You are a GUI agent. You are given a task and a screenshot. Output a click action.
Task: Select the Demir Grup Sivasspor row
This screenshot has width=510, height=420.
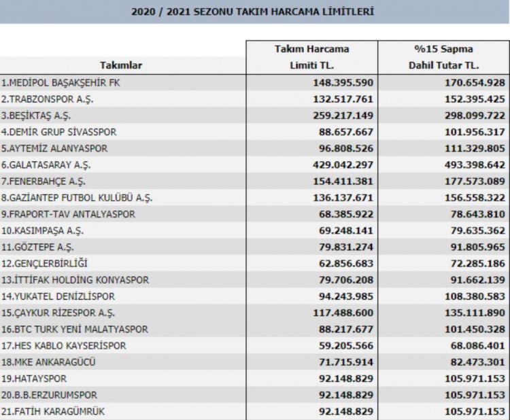point(255,132)
